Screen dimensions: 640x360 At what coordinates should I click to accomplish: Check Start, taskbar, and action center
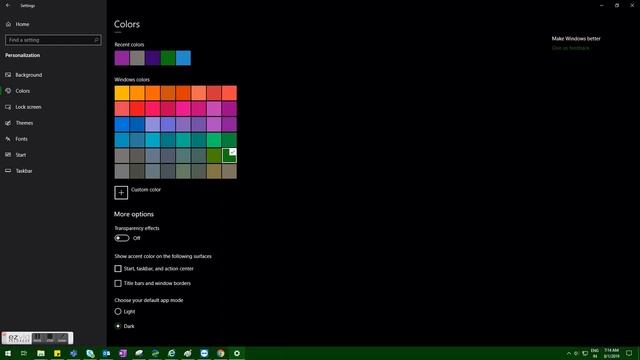coord(118,269)
